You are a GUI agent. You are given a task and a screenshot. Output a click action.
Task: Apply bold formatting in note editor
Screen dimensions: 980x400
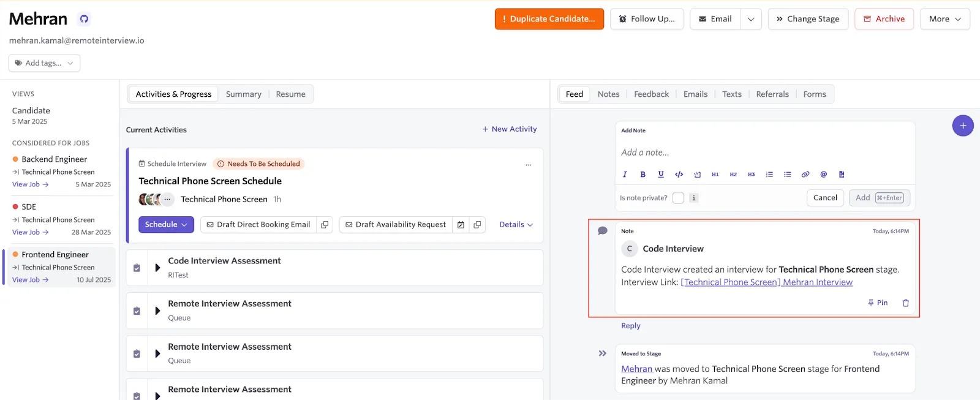643,175
